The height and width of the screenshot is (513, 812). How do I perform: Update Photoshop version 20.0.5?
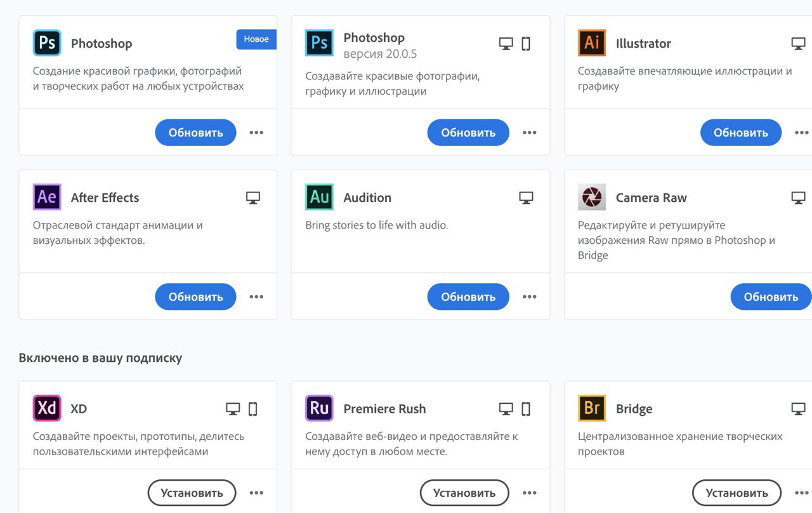[468, 133]
